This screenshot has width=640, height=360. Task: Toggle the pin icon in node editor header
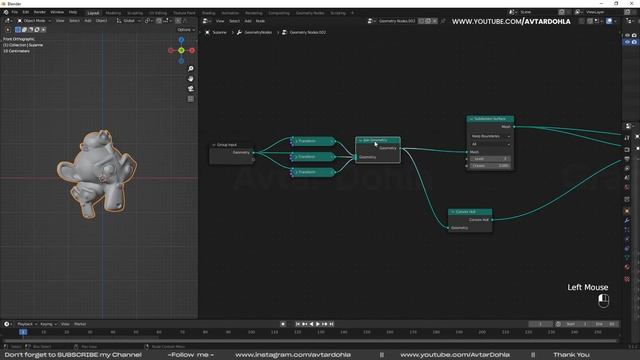click(443, 21)
